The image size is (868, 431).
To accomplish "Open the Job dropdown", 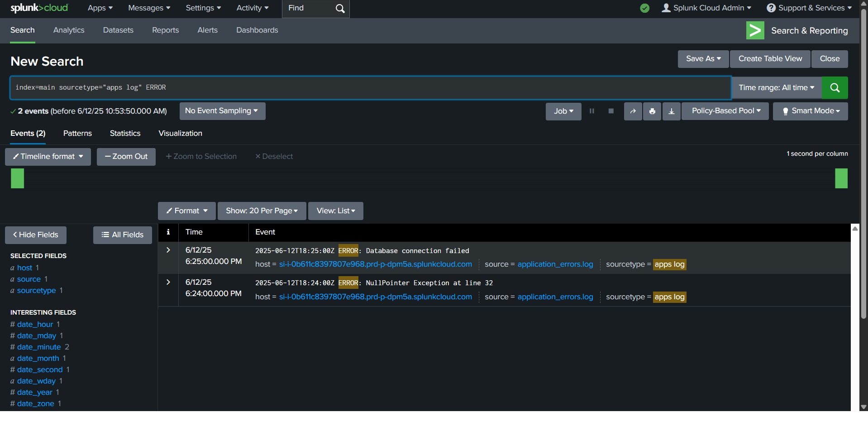I will [x=563, y=111].
